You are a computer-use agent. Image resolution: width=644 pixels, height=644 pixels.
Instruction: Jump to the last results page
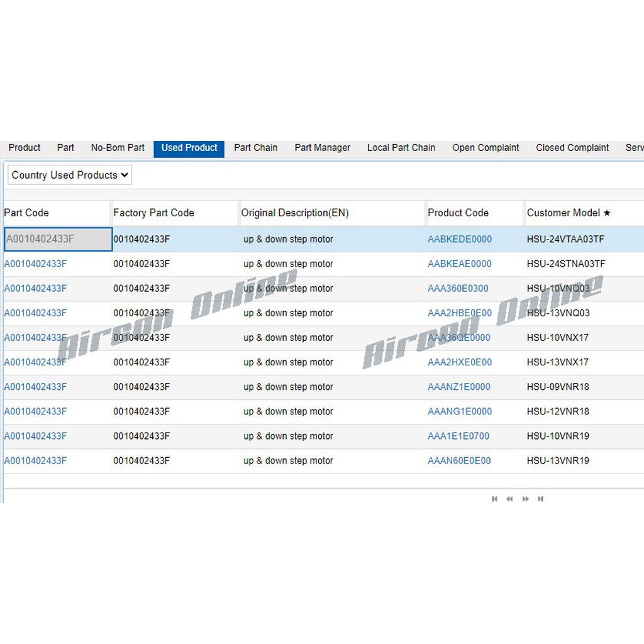[540, 499]
